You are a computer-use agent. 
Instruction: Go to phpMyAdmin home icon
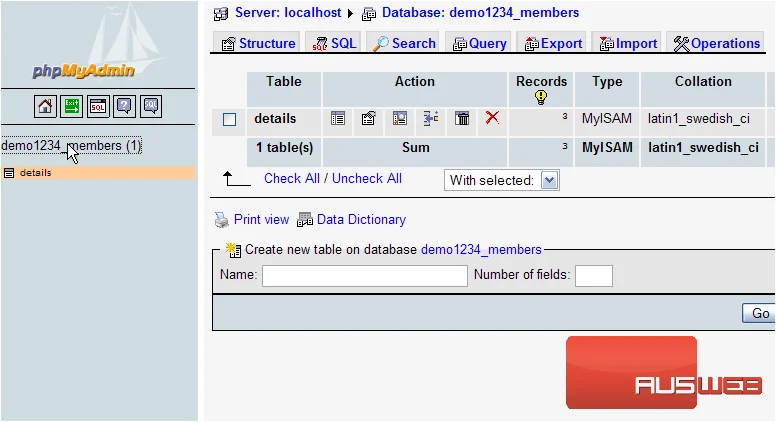45,106
